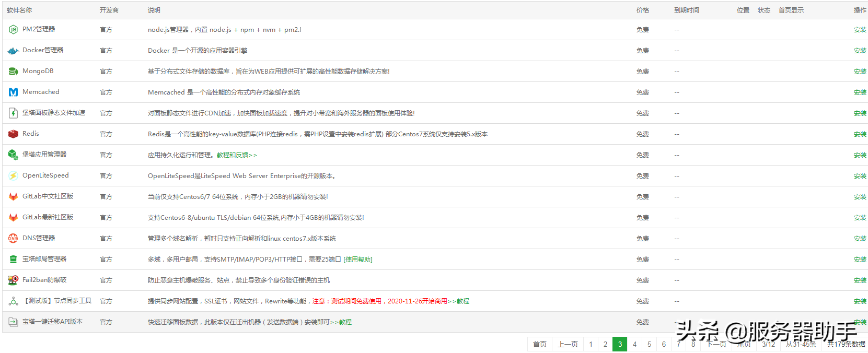The image size is (868, 353).
Task: Click the 宝塔一键迁移API版本 icon
Action: coord(13,322)
